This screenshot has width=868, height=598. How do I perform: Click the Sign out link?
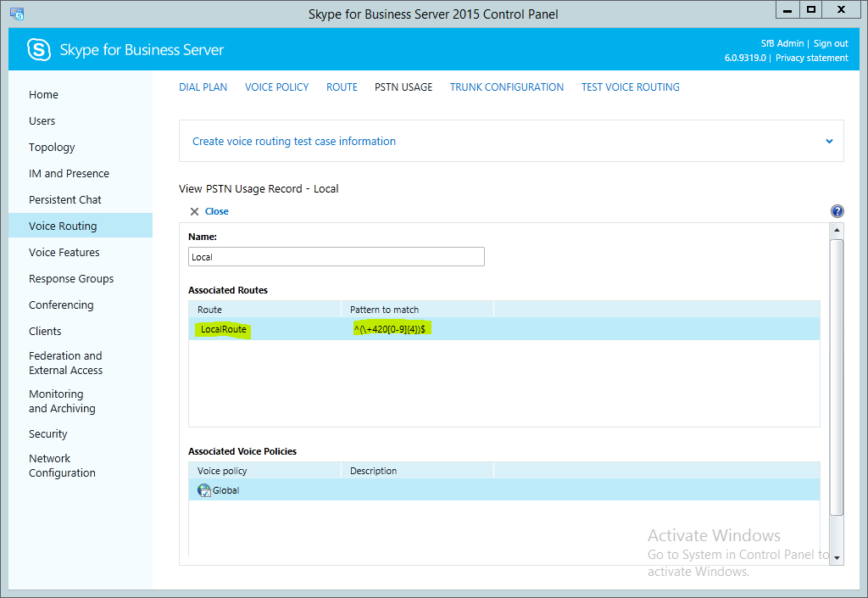point(831,43)
